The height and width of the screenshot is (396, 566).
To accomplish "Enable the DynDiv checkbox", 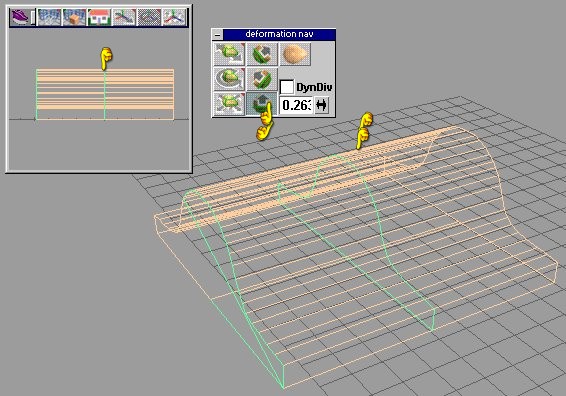I will pyautogui.click(x=287, y=87).
